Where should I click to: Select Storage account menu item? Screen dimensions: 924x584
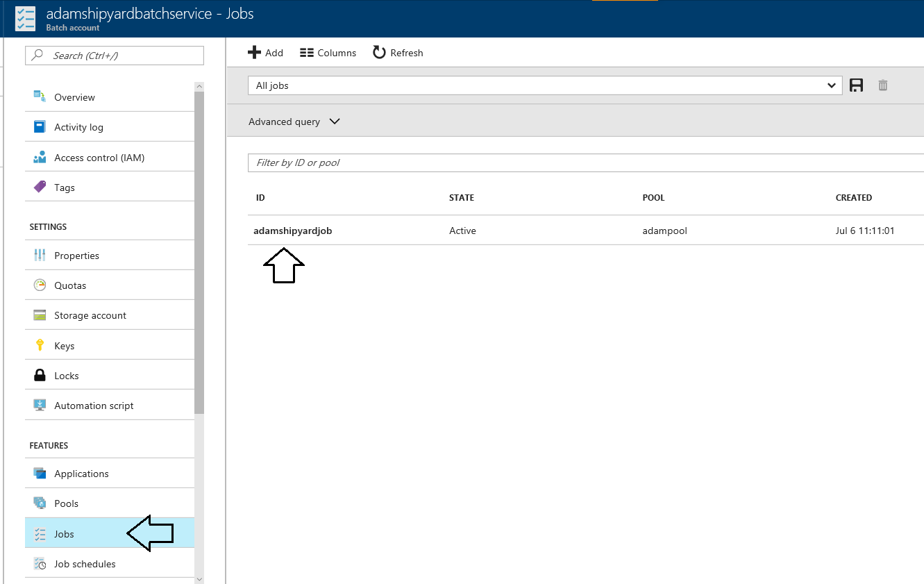(x=110, y=315)
